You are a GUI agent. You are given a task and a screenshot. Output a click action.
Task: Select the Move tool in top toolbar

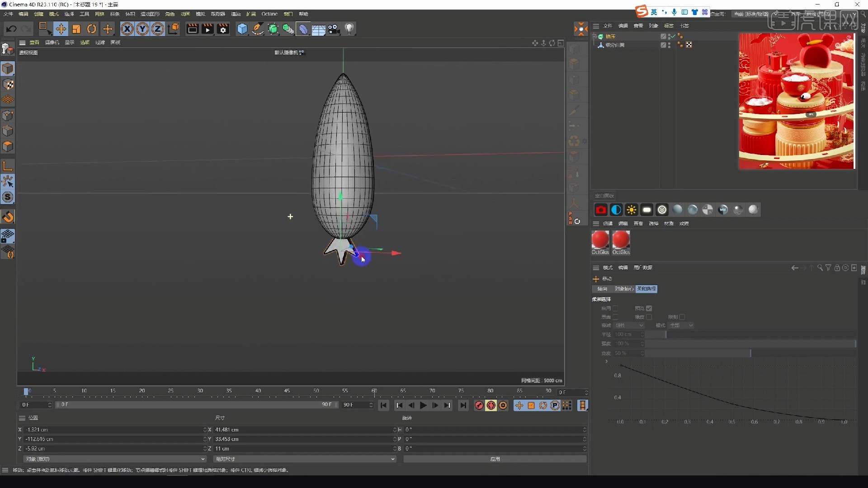[x=61, y=29]
